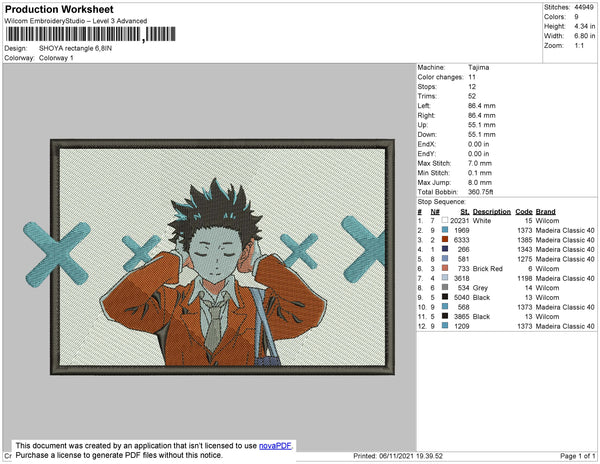Click the barcode at the top
Image resolution: width=600 pixels, height=464 pixels.
coord(91,34)
